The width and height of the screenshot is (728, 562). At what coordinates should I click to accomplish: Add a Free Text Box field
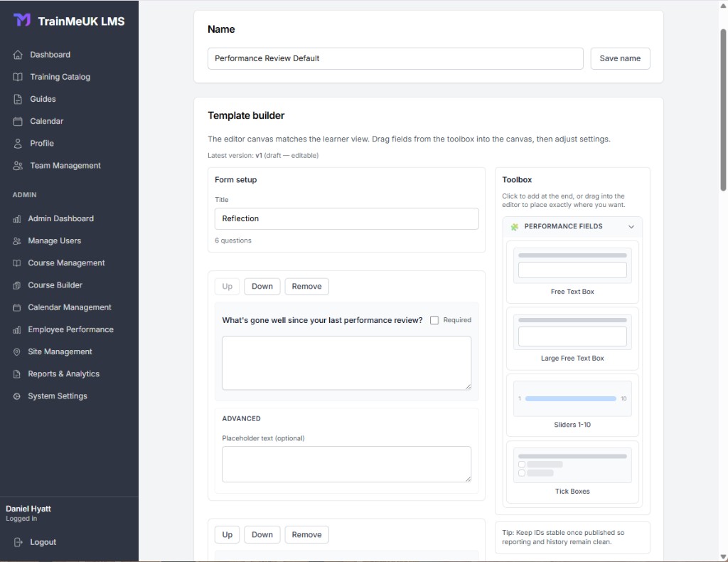[x=572, y=272]
